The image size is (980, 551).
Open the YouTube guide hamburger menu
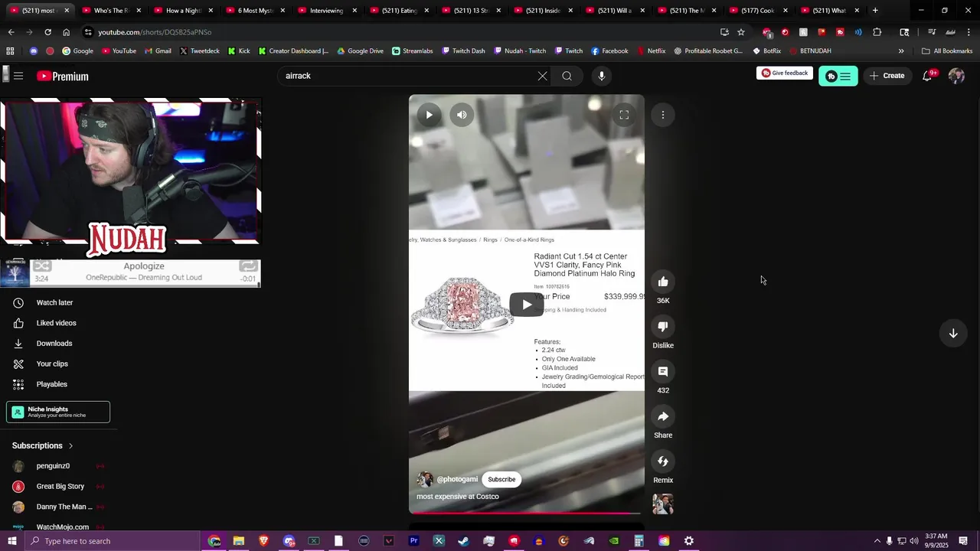pyautogui.click(x=18, y=76)
